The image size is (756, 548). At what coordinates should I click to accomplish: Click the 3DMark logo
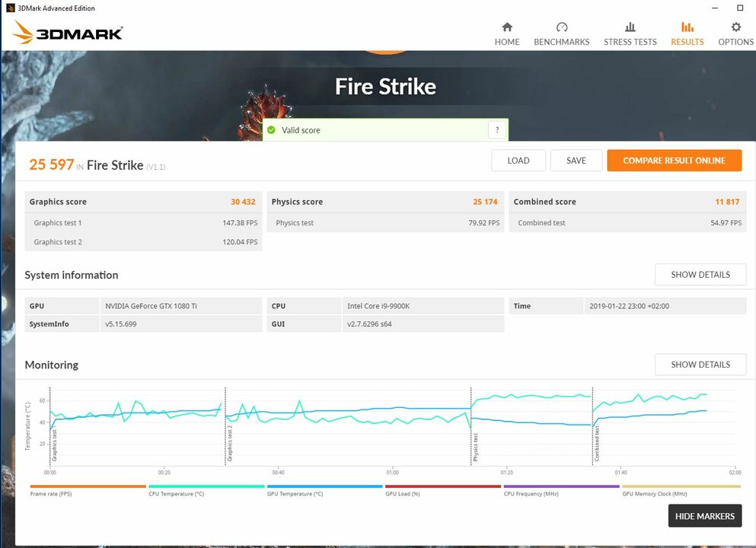pos(68,33)
